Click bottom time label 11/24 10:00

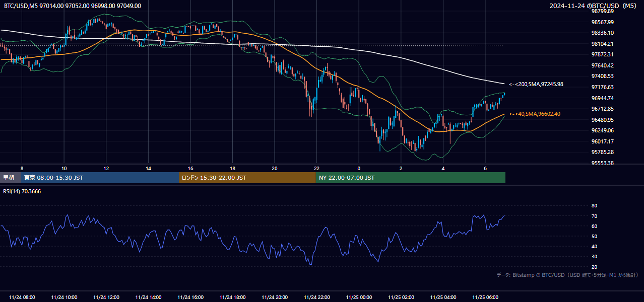[x=64, y=297]
